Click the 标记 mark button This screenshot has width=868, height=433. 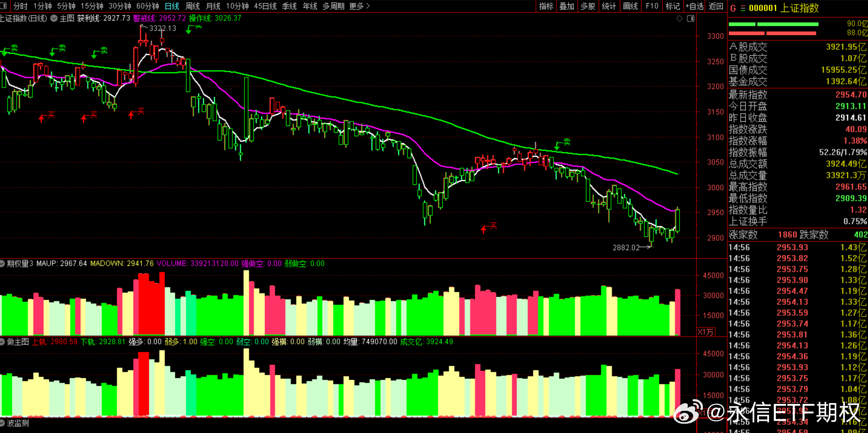point(673,6)
